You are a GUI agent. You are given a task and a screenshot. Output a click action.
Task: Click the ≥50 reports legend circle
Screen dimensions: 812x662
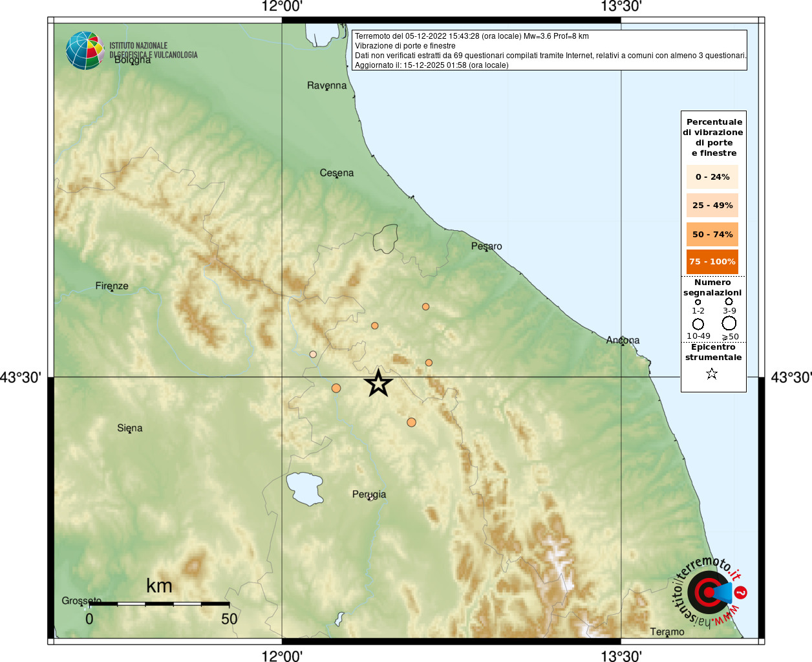729,323
